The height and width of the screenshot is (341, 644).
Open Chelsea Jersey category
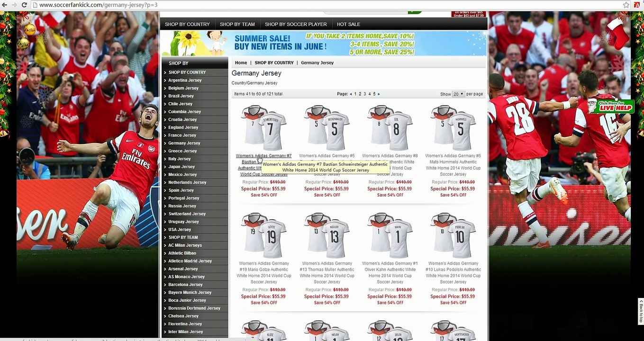point(183,316)
